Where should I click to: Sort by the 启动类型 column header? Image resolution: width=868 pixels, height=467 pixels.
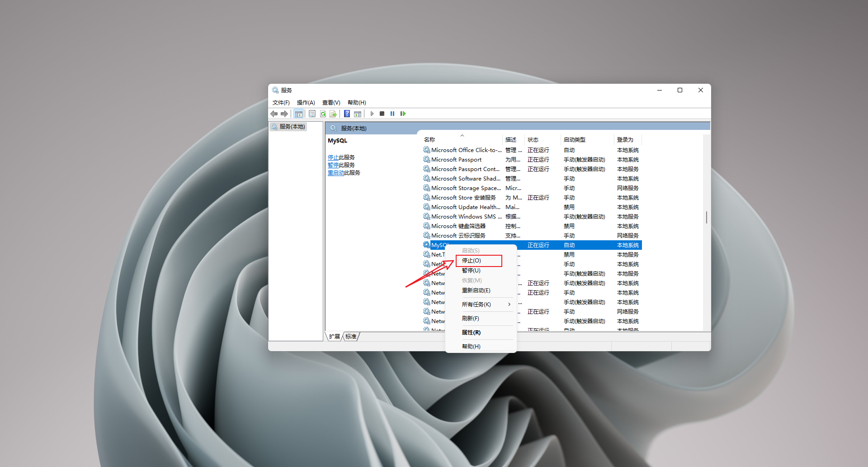click(x=587, y=140)
